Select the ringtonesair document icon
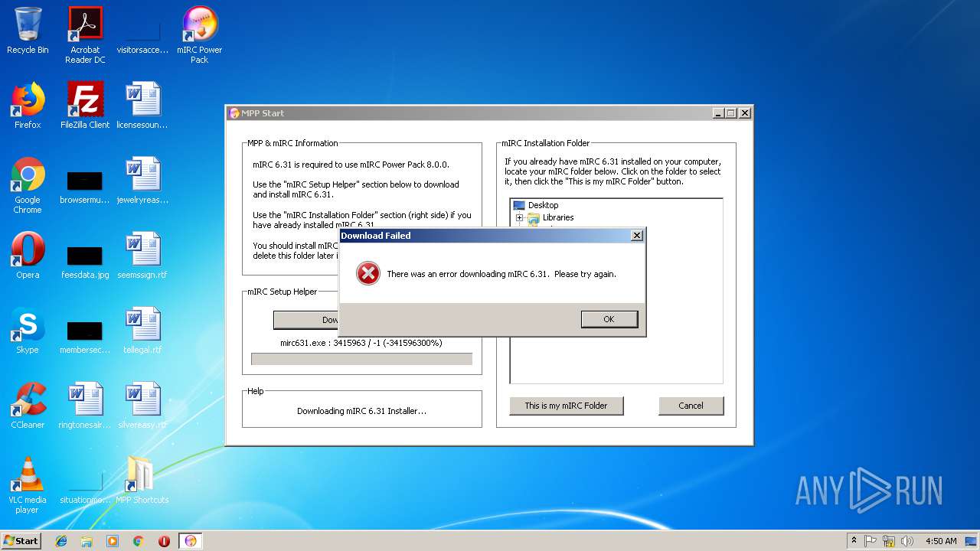 (x=85, y=406)
